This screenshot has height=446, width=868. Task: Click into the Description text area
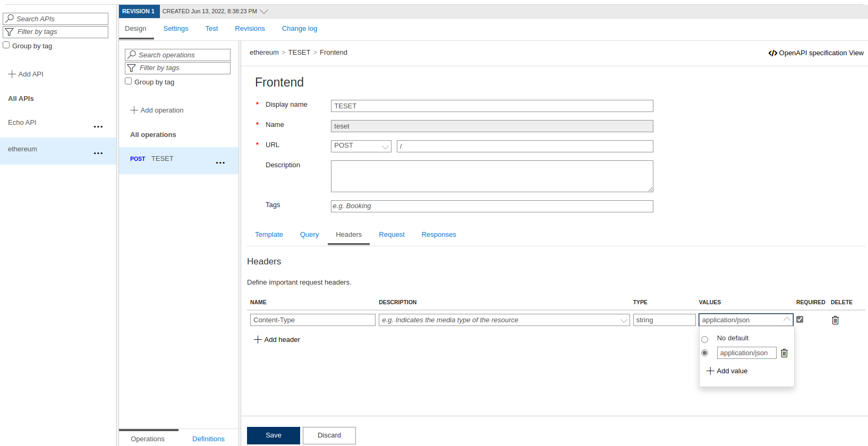pos(492,176)
